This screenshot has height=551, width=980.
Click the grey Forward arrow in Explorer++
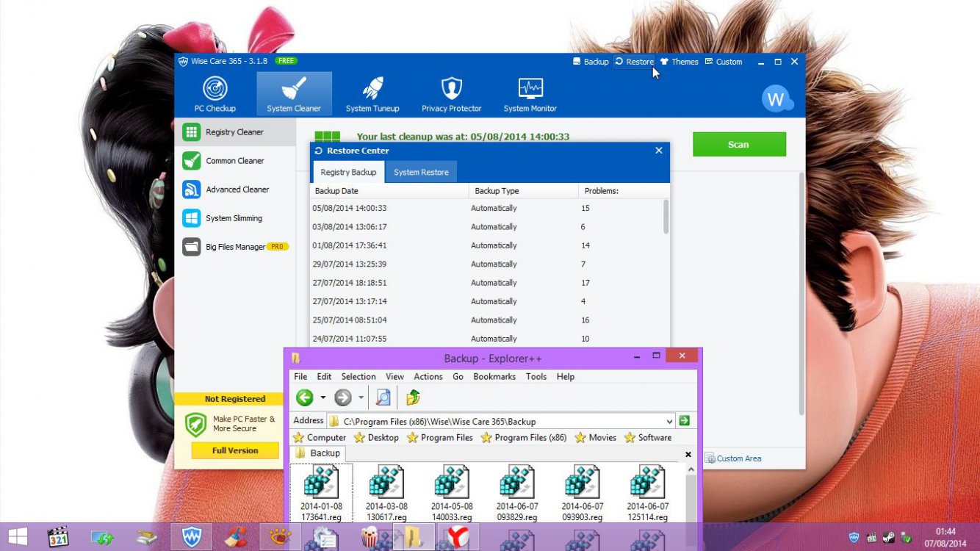pos(343,397)
